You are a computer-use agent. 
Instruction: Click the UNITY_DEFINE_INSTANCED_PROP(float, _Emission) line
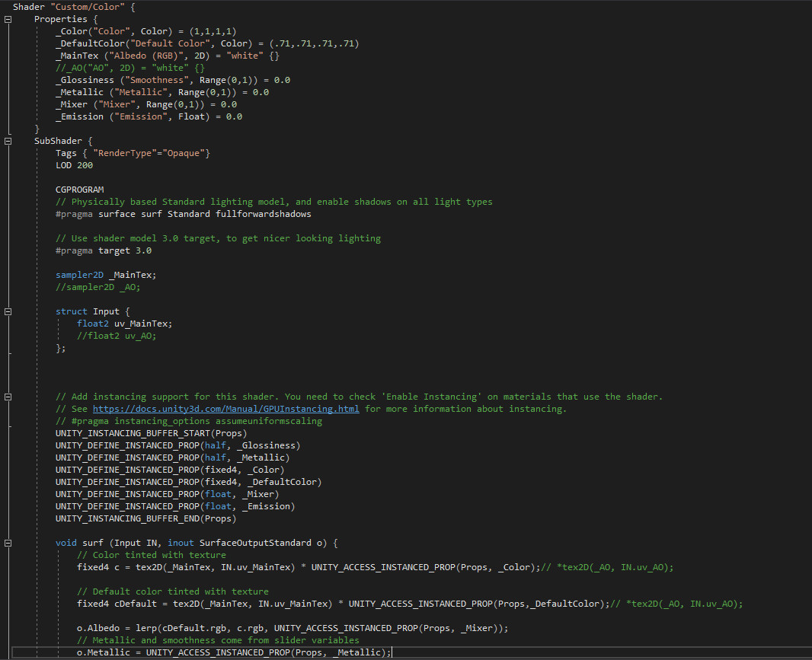click(175, 506)
